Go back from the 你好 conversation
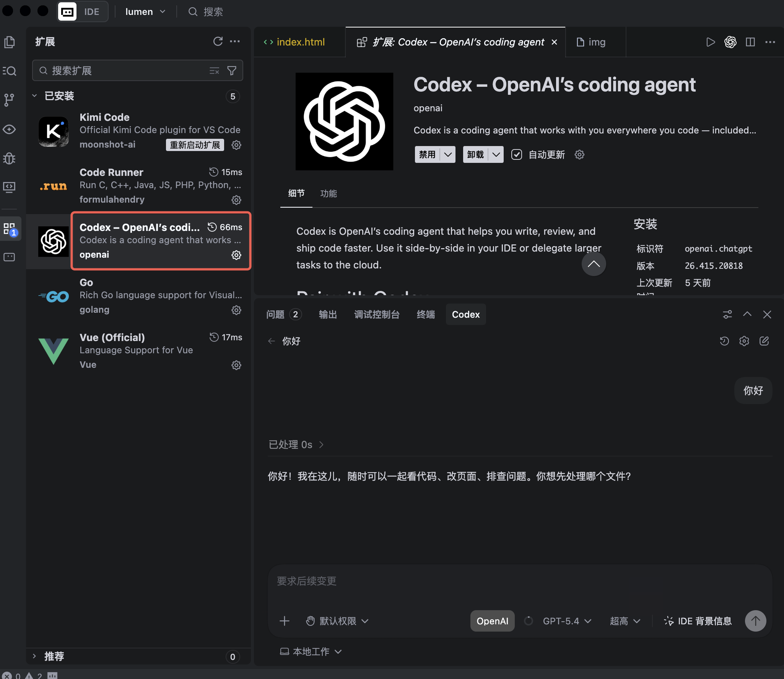Screen dimensions: 784x679 point(272,341)
